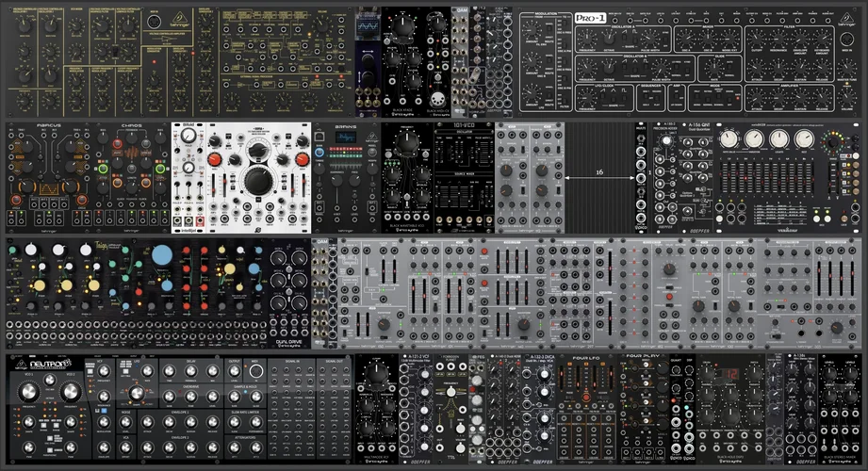868x471 pixels.
Task: Click the large frequency knob on Black Wavetable VCO
Action: click(x=407, y=141)
